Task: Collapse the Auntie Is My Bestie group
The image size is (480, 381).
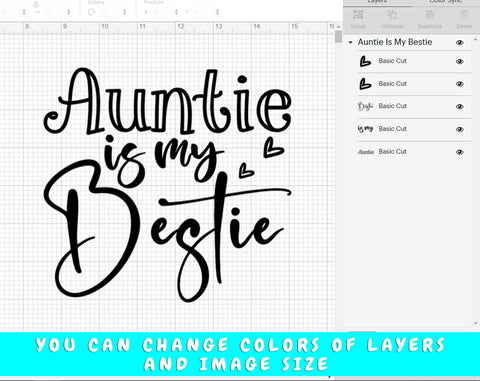Action: 350,43
